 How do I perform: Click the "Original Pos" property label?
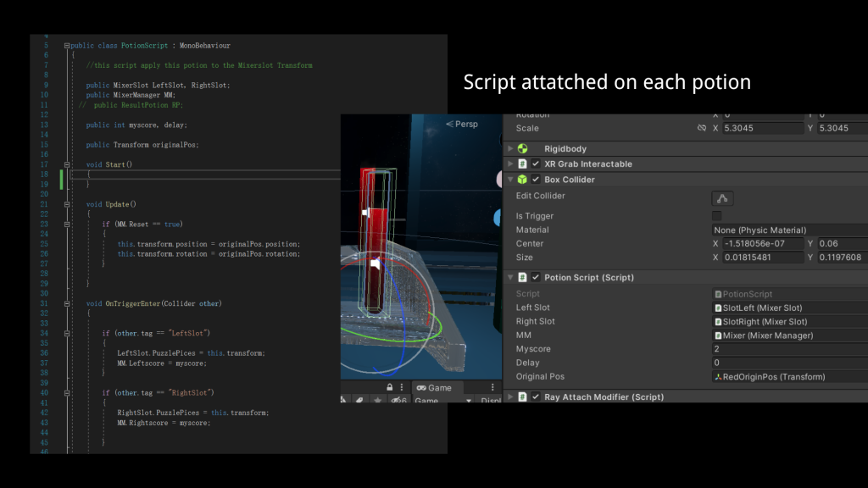[540, 377]
